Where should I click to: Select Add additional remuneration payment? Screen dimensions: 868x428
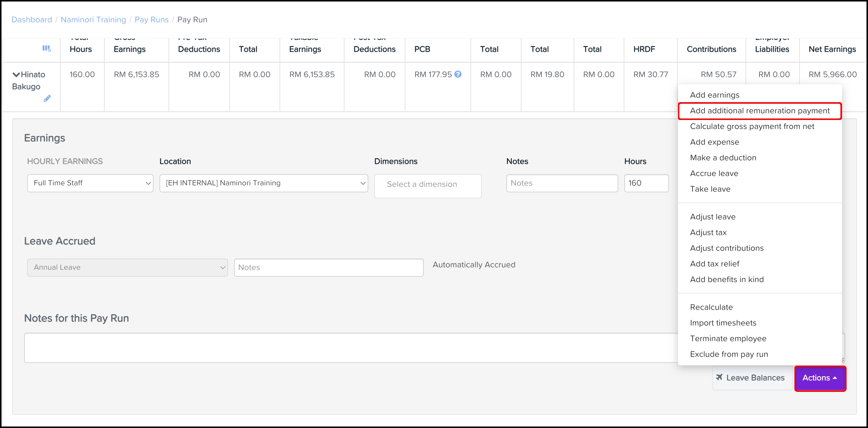click(x=759, y=111)
